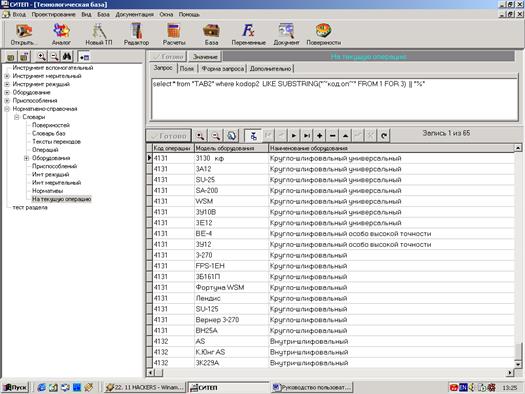Refresh the table data

384,136
